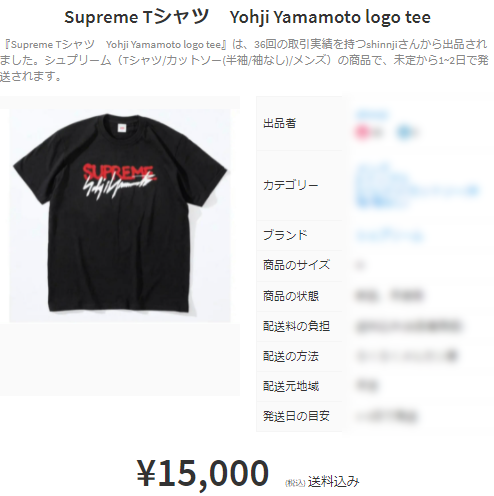The height and width of the screenshot is (496, 494).
Task: Open the blurred brand link beside ブランド
Action: (x=390, y=235)
